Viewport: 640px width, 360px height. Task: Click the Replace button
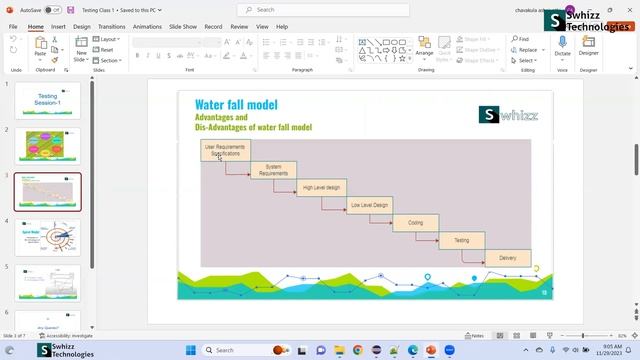524,50
